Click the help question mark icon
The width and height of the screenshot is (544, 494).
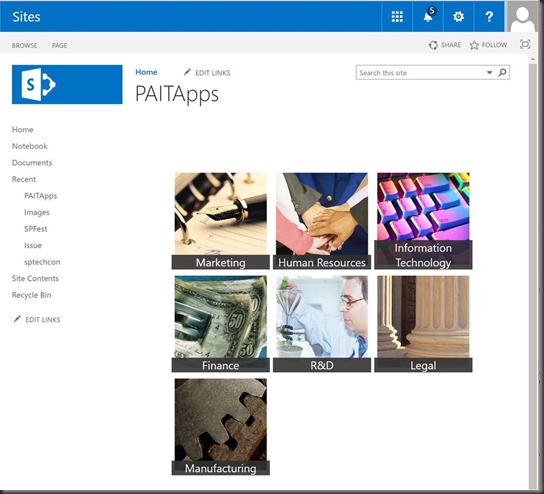[489, 16]
